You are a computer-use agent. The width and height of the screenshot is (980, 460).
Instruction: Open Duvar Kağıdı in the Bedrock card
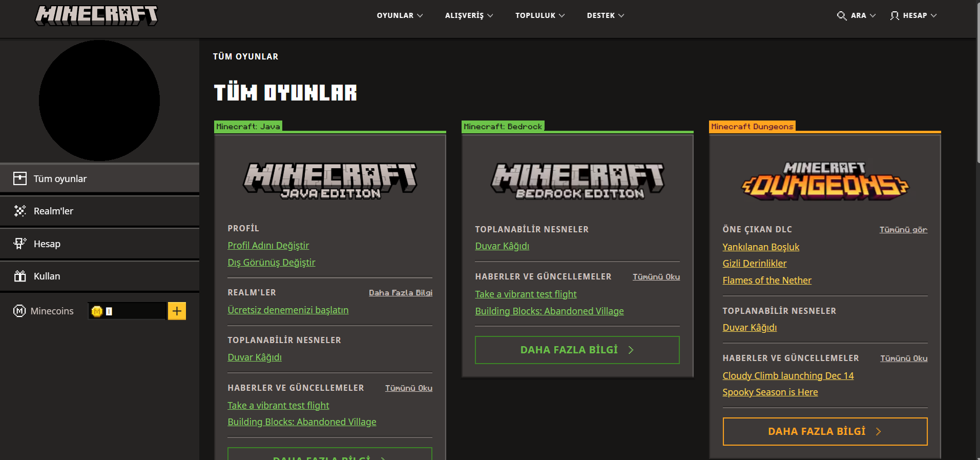(502, 246)
